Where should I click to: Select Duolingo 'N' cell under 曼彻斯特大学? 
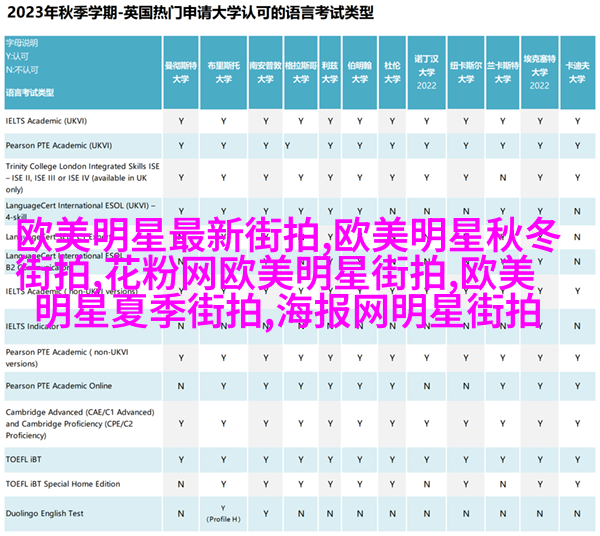181,513
